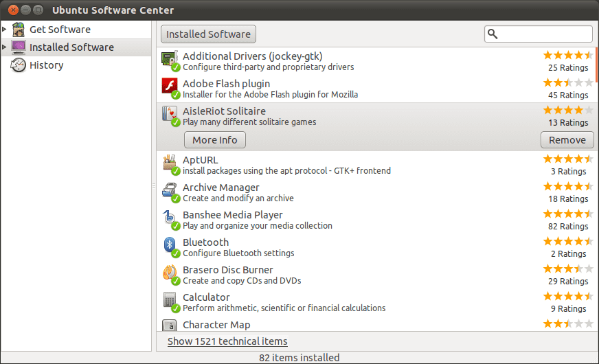Click 'Create and copy CDs and DVDs' description
The image size is (599, 364).
tap(242, 281)
